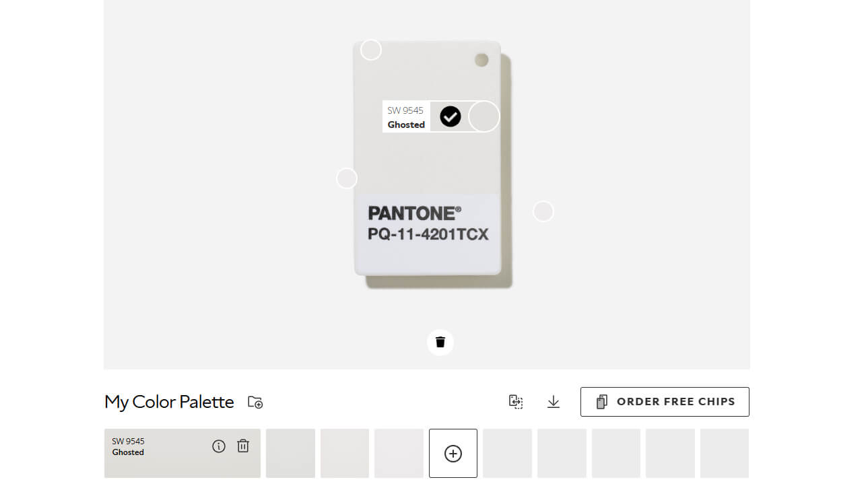
Task: Open info for the Ghosted palette color
Action: pyautogui.click(x=219, y=446)
